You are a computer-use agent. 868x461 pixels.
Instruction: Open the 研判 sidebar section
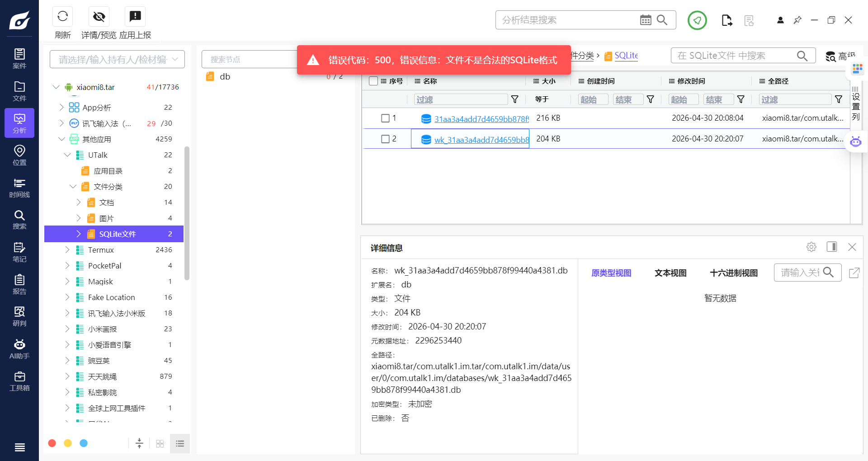[19, 316]
